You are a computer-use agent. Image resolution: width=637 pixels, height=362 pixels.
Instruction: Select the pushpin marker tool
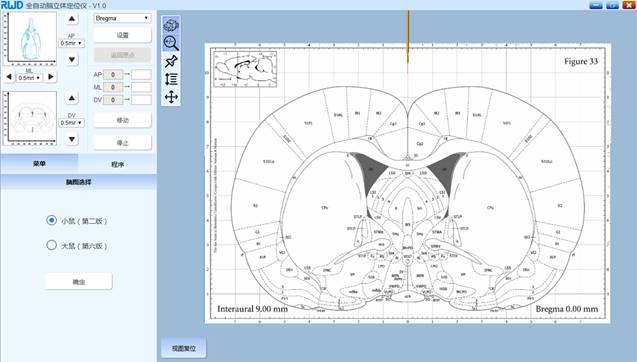pos(171,61)
